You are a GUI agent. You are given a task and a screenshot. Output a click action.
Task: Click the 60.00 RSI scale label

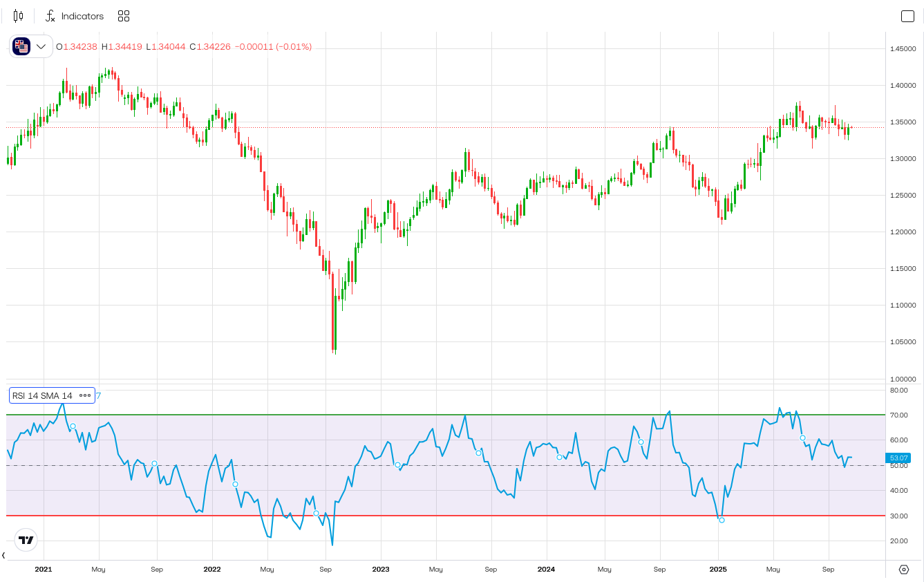898,440
